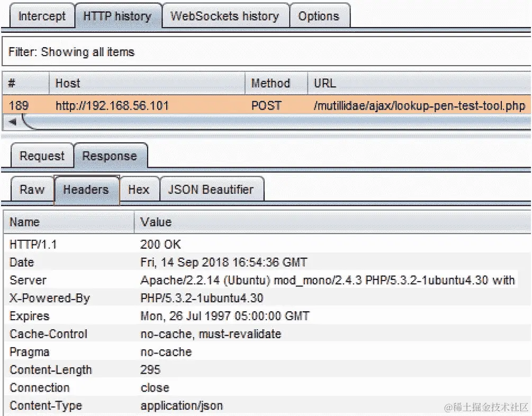Click the Name column header
This screenshot has width=532, height=416.
coord(69,222)
